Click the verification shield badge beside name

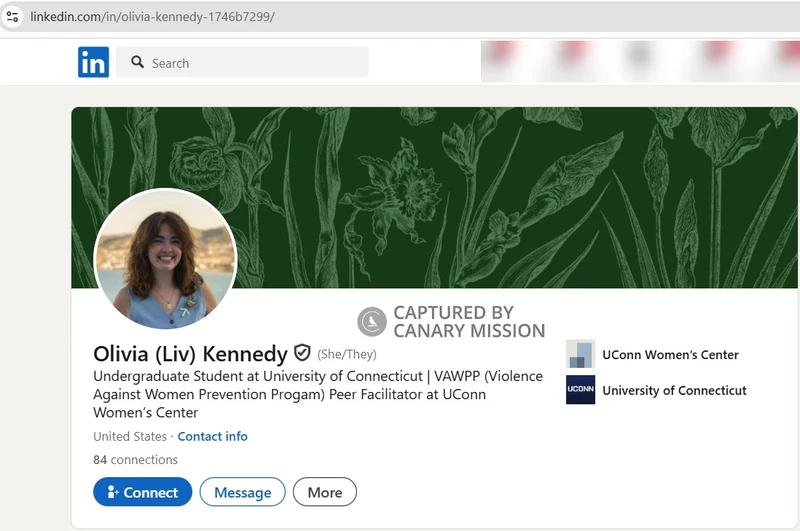tap(302, 352)
